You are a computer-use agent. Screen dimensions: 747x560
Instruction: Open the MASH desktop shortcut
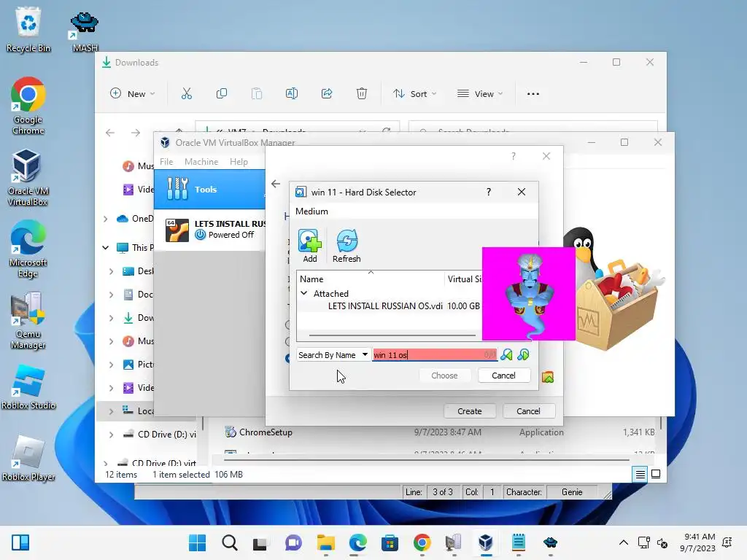(85, 31)
